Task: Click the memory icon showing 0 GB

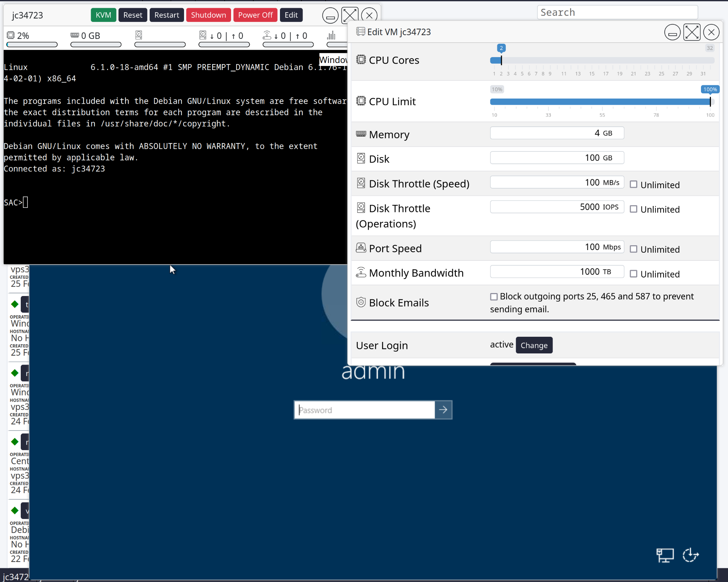Action: (75, 35)
